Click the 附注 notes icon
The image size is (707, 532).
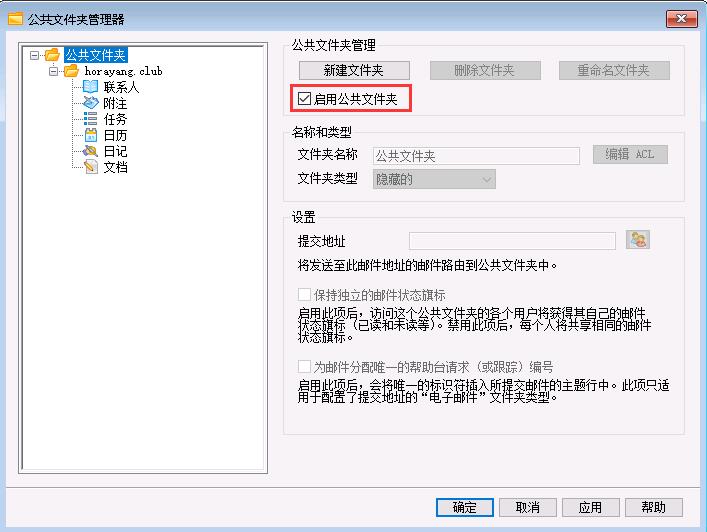coord(90,103)
